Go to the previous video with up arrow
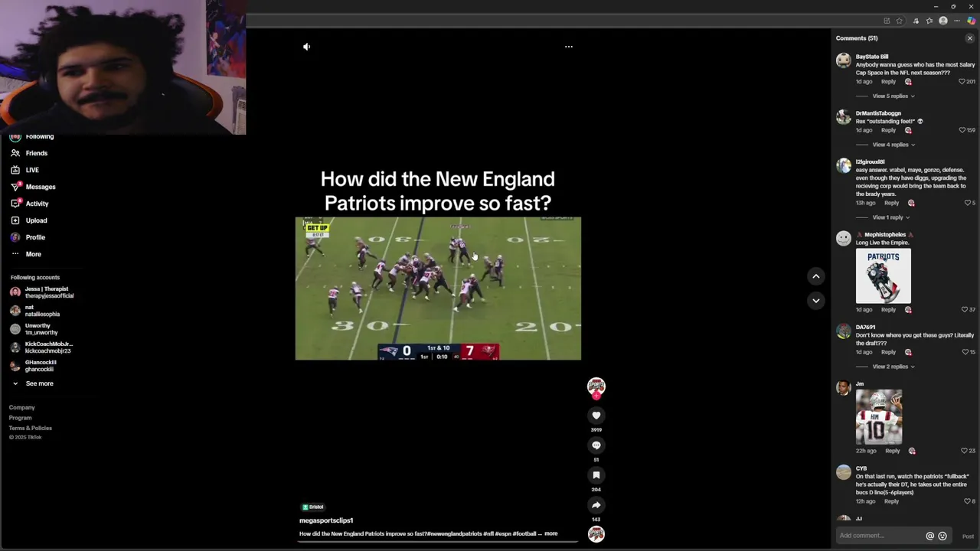The height and width of the screenshot is (551, 980). (x=816, y=276)
